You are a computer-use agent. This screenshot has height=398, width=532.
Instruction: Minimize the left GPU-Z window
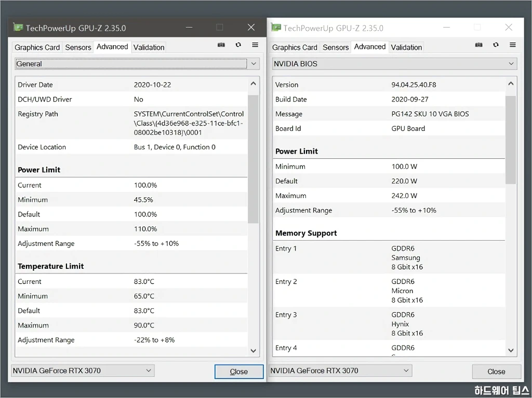click(189, 27)
